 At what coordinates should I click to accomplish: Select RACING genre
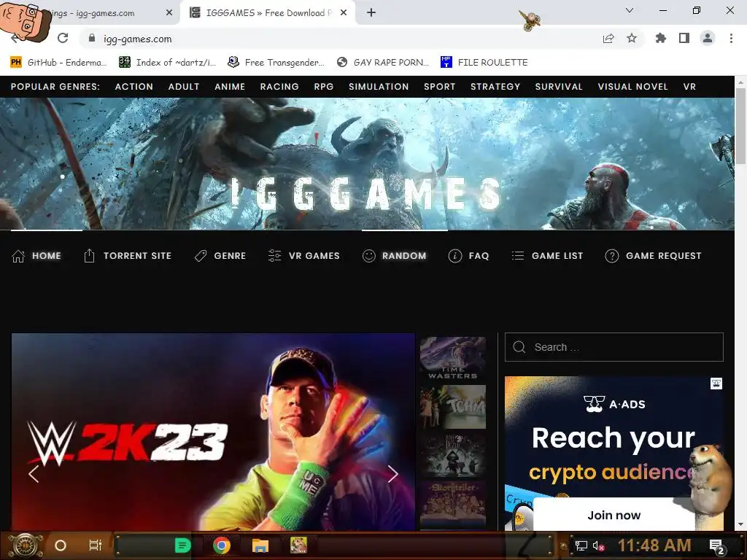[x=279, y=87]
